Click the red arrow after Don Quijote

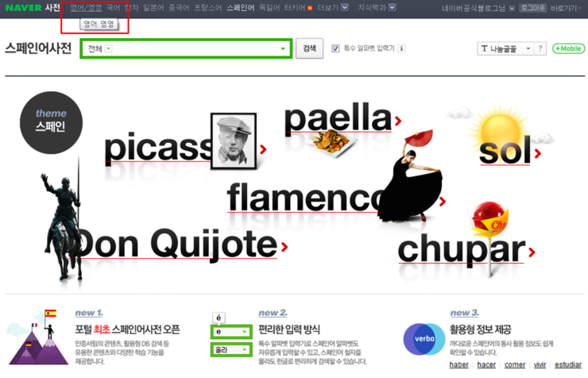(284, 247)
